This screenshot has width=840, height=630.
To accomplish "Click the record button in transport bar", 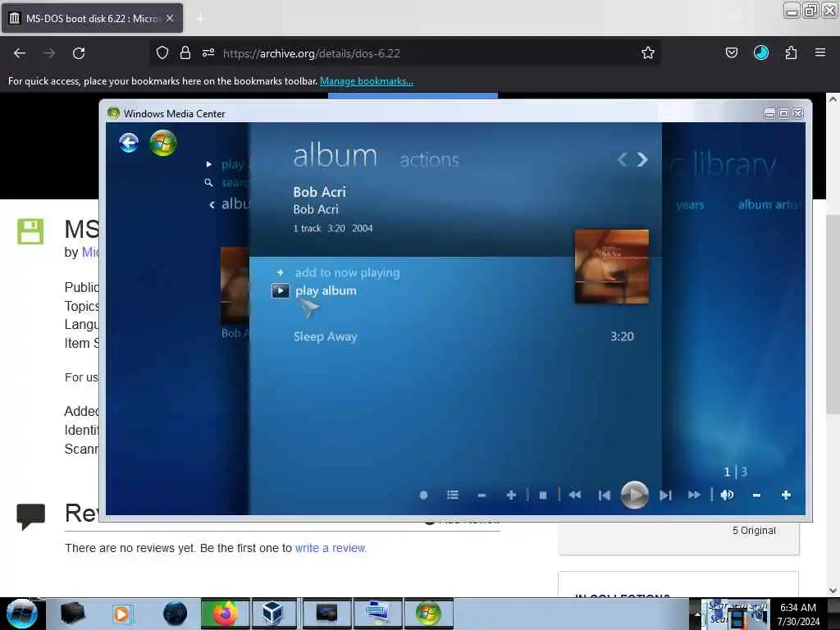I will click(424, 495).
